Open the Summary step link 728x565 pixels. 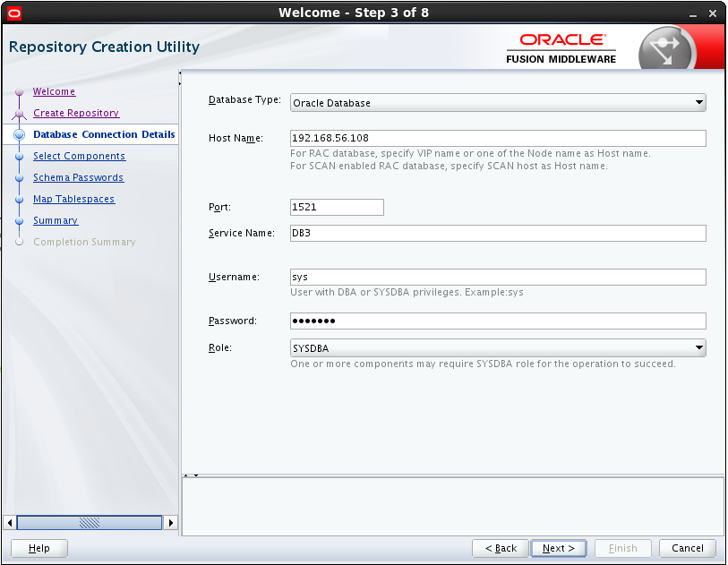pyautogui.click(x=56, y=220)
